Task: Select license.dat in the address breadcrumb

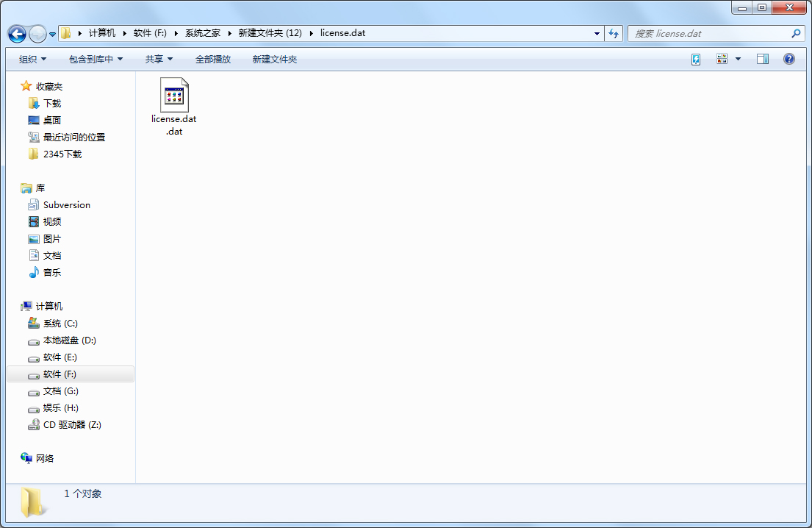Action: click(x=343, y=33)
